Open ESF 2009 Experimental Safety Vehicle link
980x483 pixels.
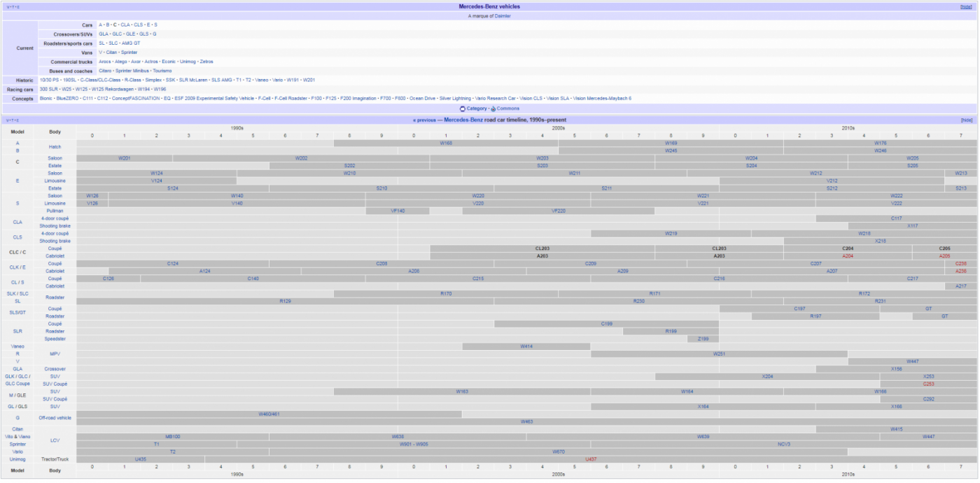coord(214,98)
